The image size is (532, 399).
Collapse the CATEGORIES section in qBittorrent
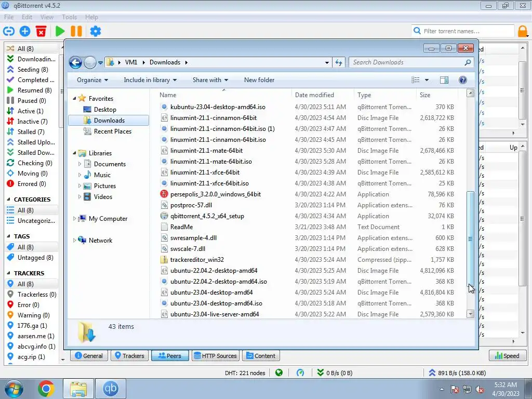click(8, 199)
